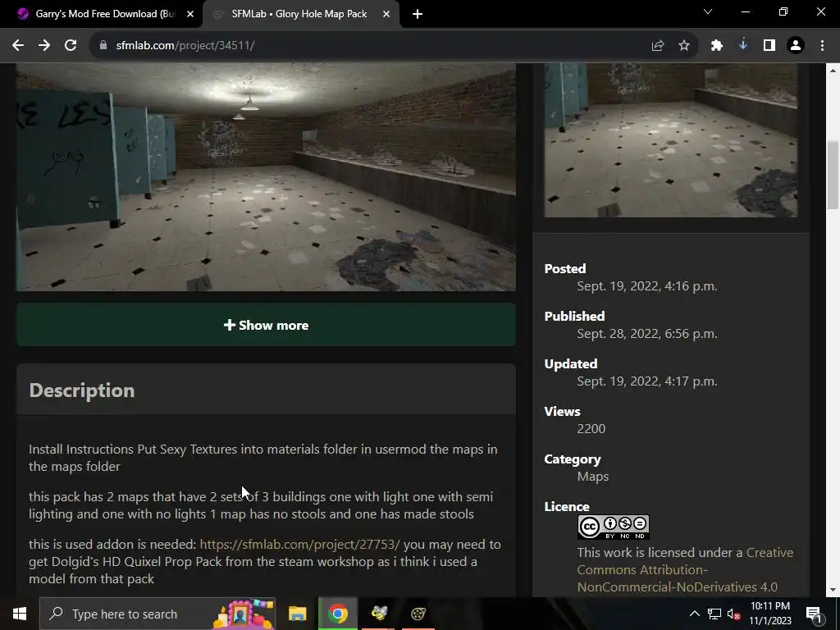Share this page using the share icon

click(657, 46)
